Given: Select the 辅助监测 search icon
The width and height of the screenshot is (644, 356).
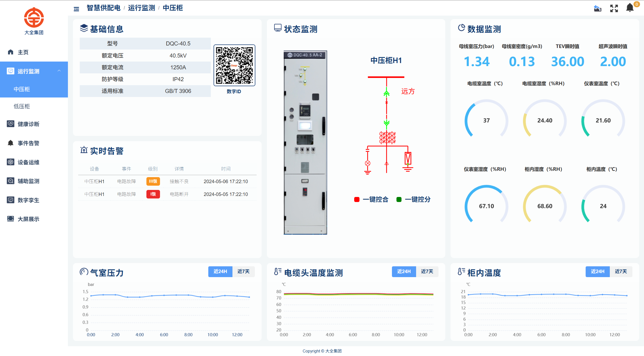Looking at the screenshot, I should click(10, 181).
